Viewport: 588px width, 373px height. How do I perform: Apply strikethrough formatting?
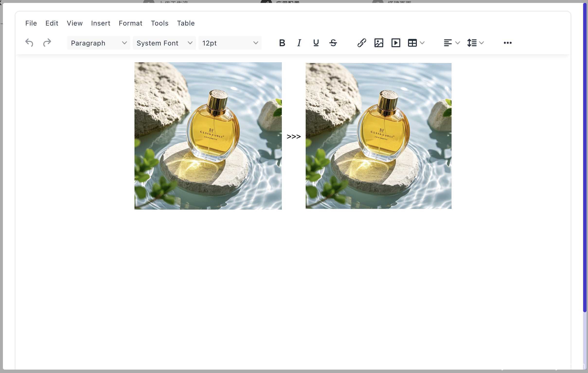click(333, 43)
